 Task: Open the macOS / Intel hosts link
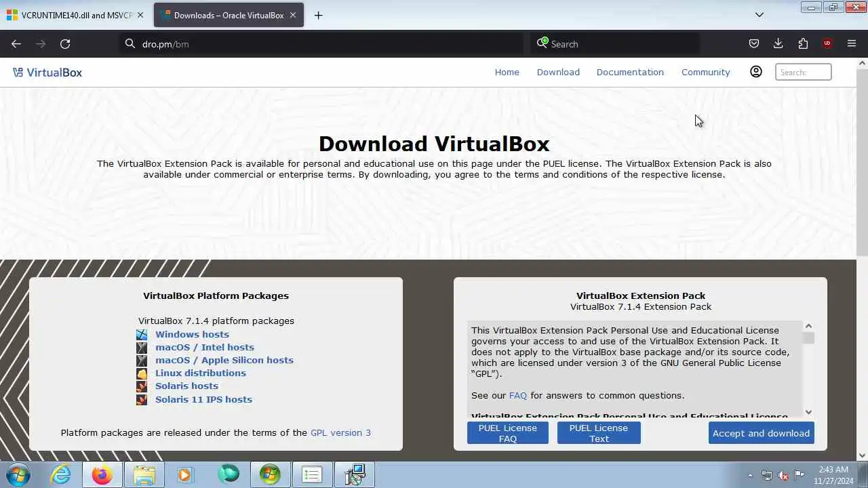[x=205, y=347]
